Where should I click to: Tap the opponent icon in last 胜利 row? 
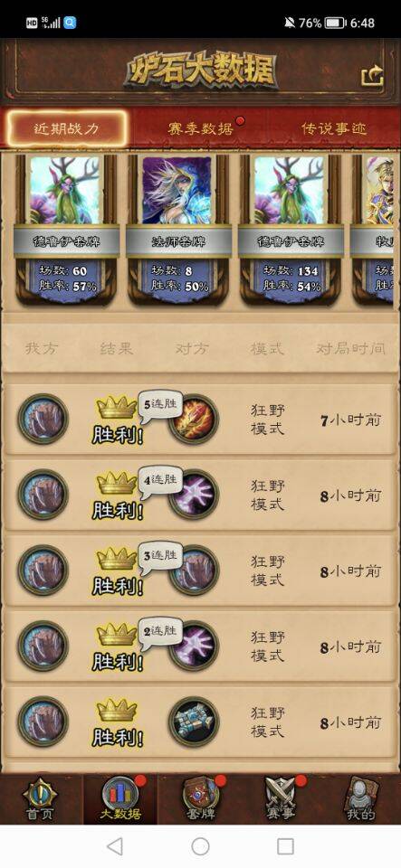coord(194,722)
